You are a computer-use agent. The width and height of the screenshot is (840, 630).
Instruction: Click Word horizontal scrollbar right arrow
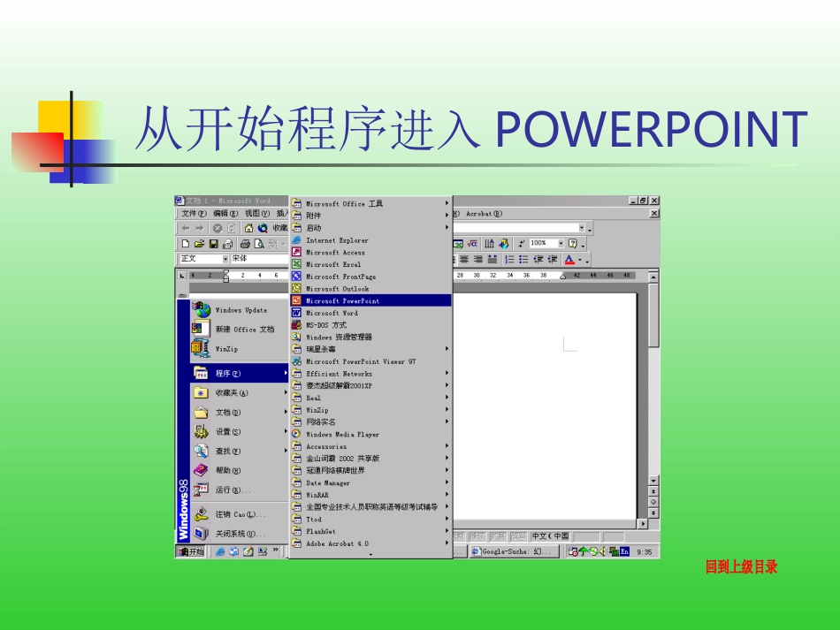pos(643,523)
